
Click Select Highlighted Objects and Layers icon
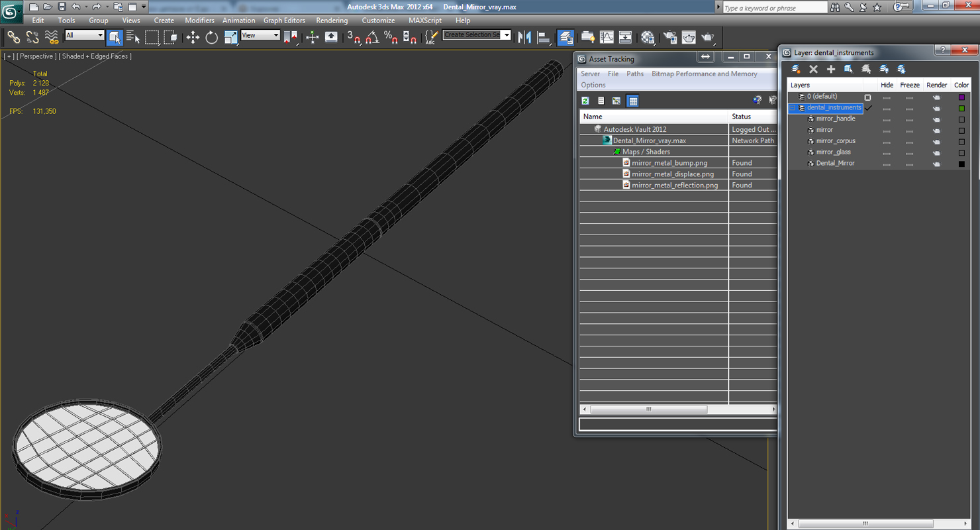[x=848, y=69]
